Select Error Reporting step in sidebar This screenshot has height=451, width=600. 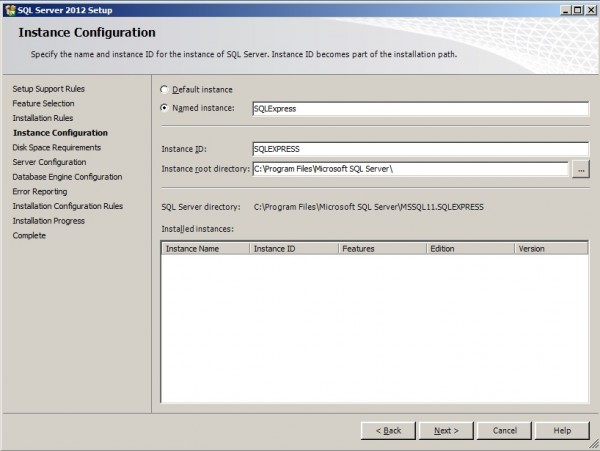tap(40, 191)
